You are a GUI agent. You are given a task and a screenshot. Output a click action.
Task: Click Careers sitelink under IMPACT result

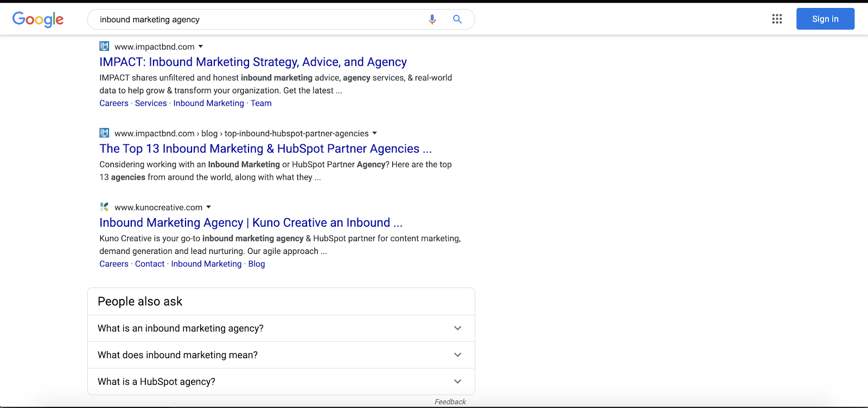[x=114, y=103]
